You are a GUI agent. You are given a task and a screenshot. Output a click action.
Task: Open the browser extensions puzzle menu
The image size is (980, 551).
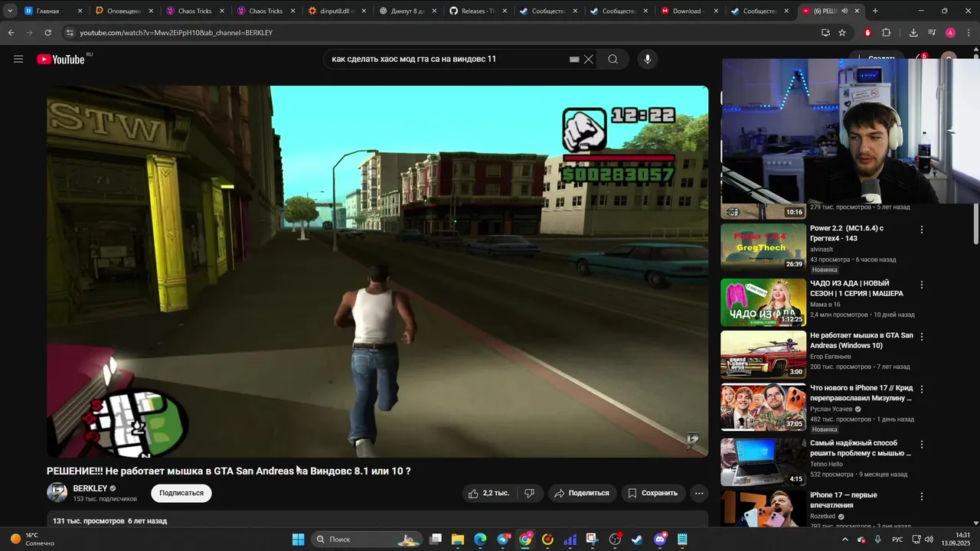coord(886,32)
